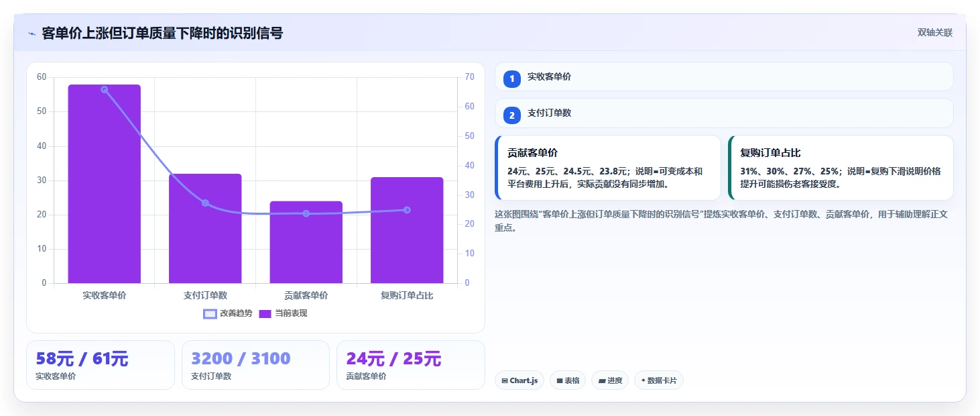The image size is (980, 416).
Task: Click the x-axis label 实收客单价
Action: [105, 295]
